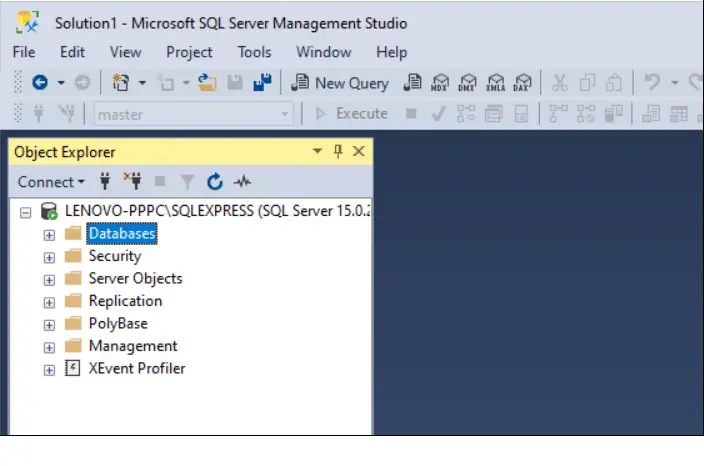Screen dimensions: 704x466
Task: Open the New Project dropdown arrow
Action: click(x=142, y=83)
